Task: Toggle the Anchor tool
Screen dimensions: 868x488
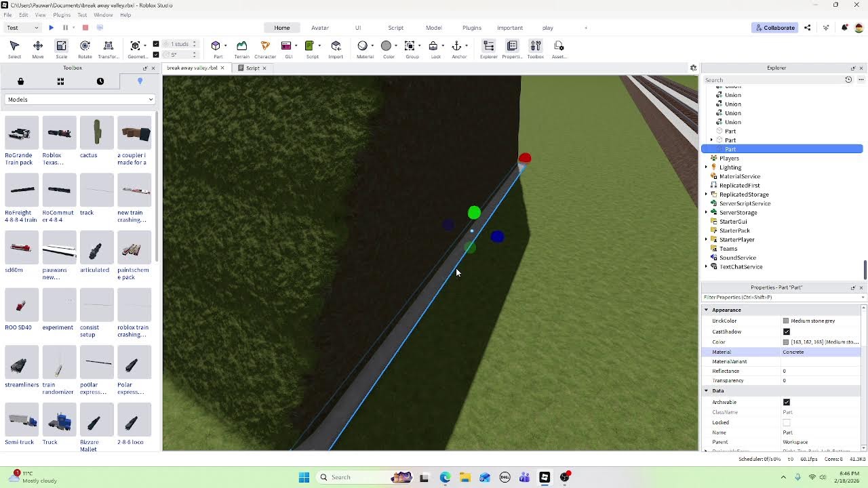Action: (x=459, y=49)
